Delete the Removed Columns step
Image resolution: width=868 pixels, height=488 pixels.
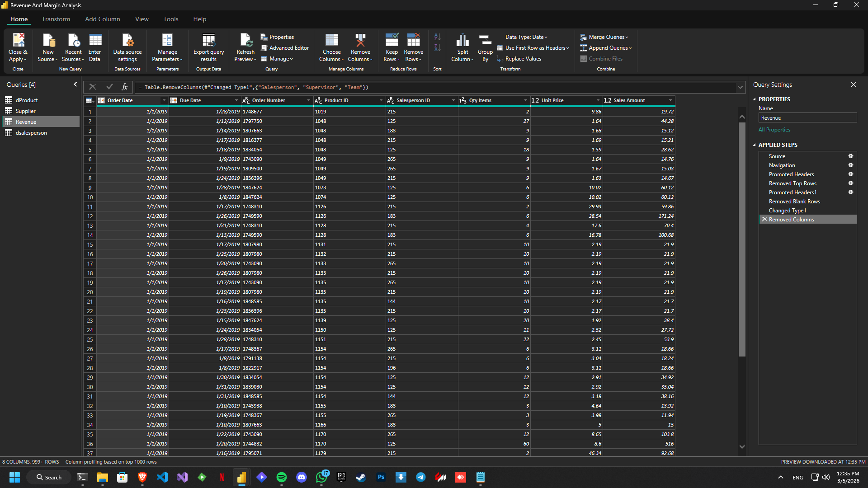[x=764, y=220]
